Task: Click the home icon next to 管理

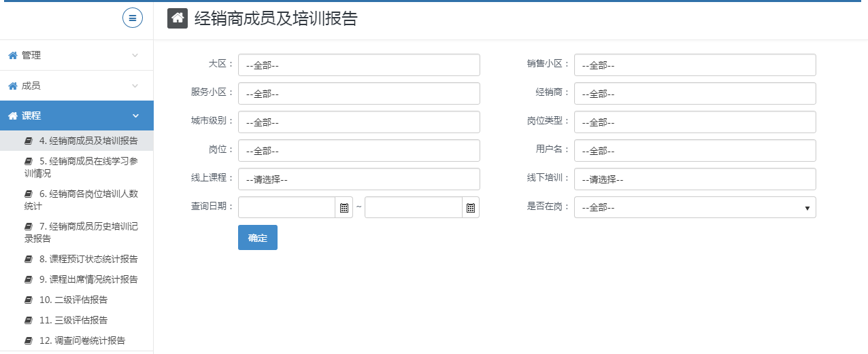Action: (x=12, y=56)
